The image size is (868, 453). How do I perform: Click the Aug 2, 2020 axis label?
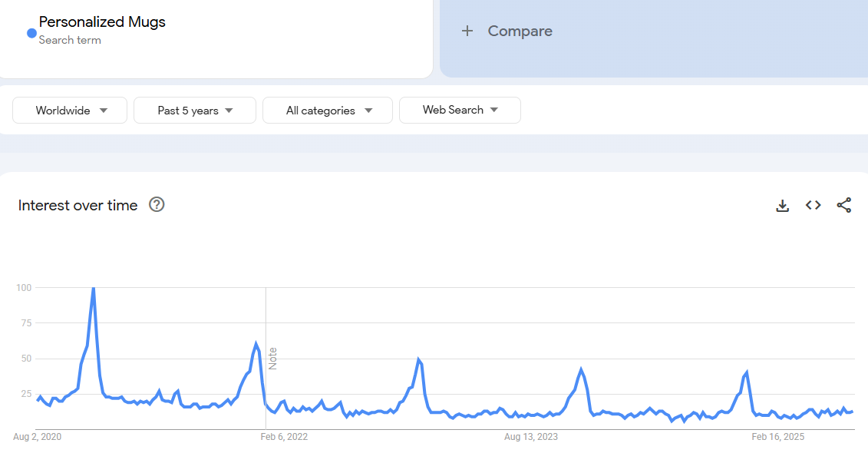pyautogui.click(x=37, y=437)
